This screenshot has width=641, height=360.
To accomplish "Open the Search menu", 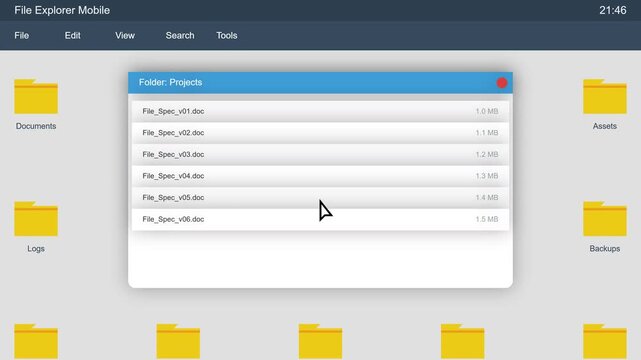I will 180,36.
